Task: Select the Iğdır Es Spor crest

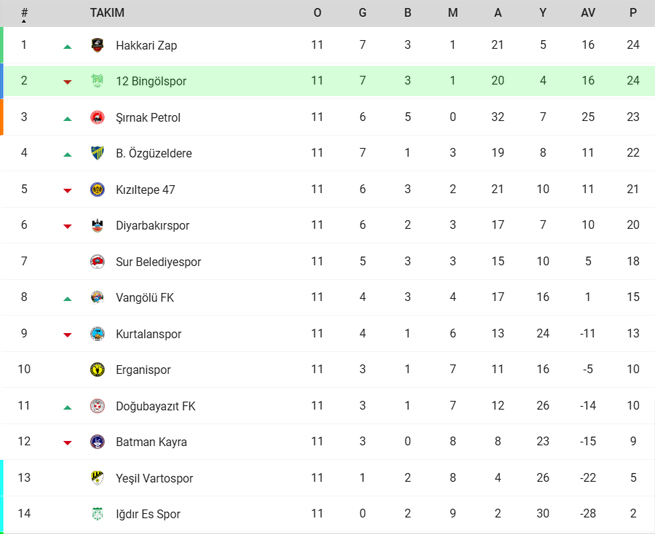Action: tap(97, 514)
